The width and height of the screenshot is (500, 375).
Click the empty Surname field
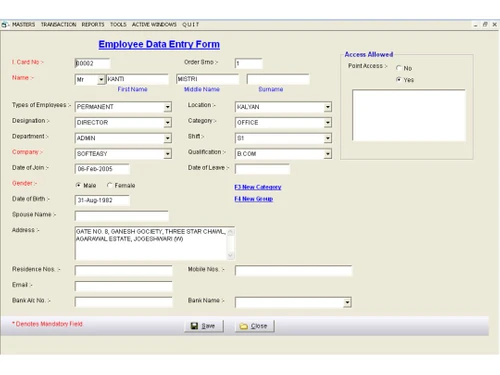(x=278, y=79)
